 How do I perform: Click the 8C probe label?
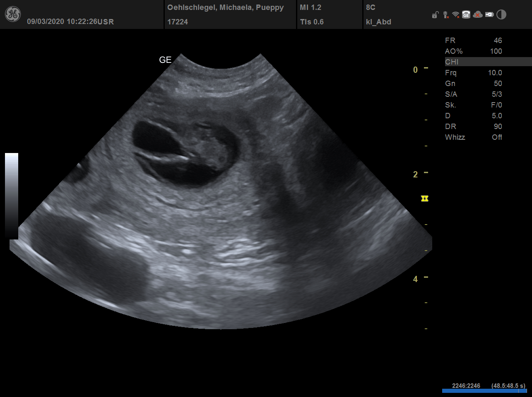pos(371,7)
